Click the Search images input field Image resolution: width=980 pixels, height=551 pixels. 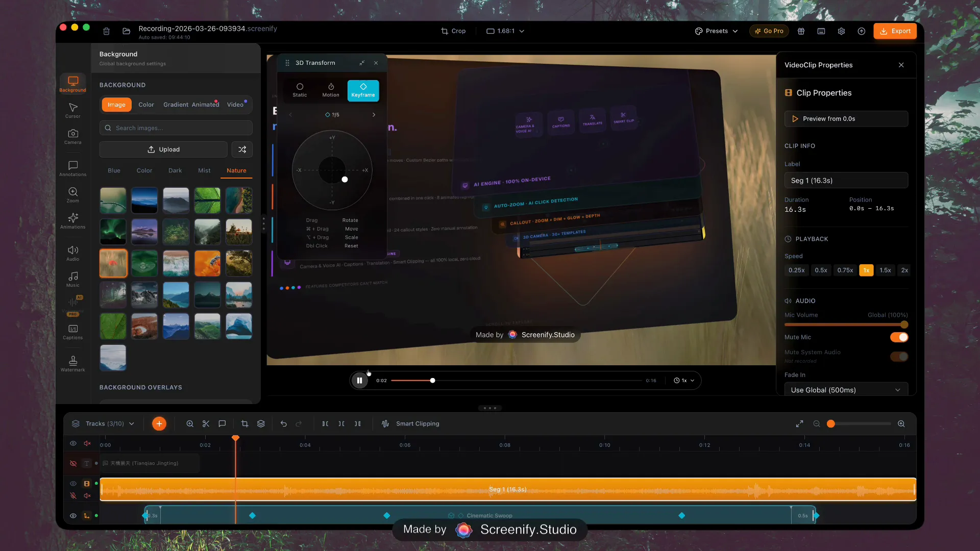176,128
